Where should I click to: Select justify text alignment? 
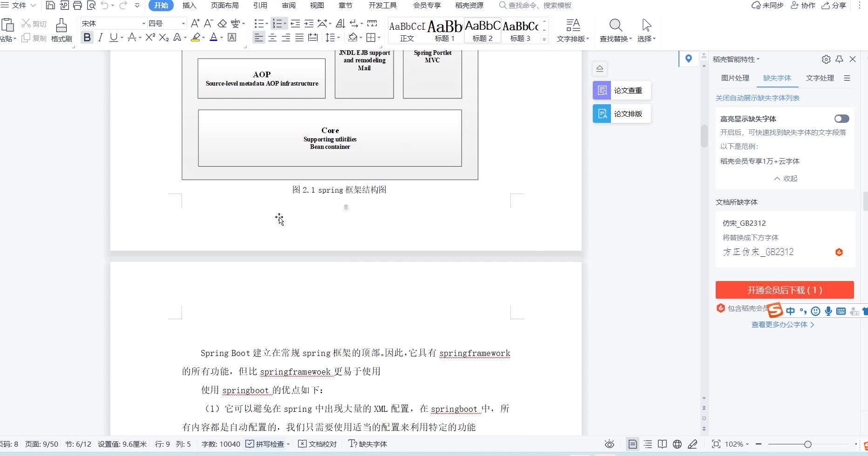click(x=299, y=38)
